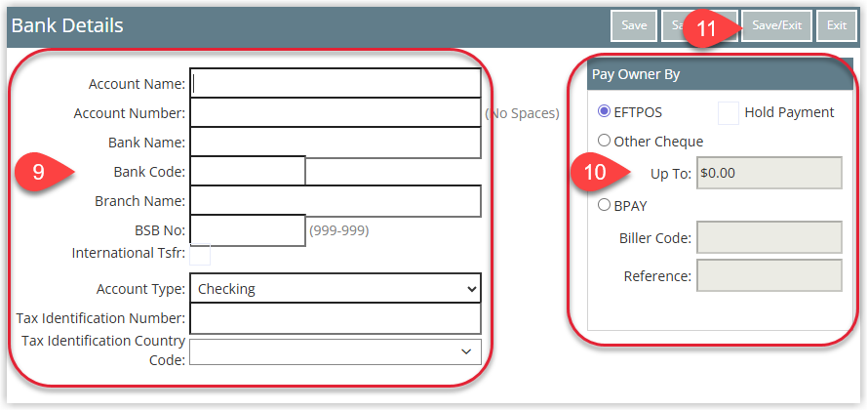
Task: Click into the Bank Name field
Action: (335, 143)
